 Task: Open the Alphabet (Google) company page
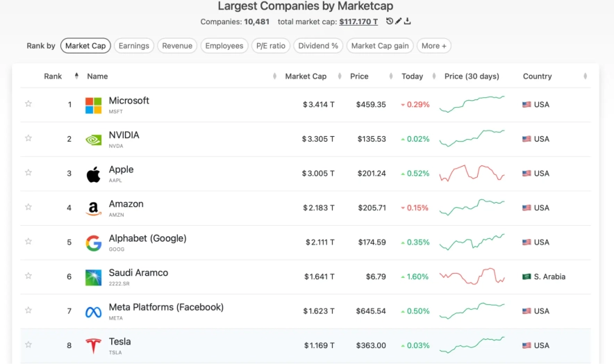tap(147, 238)
